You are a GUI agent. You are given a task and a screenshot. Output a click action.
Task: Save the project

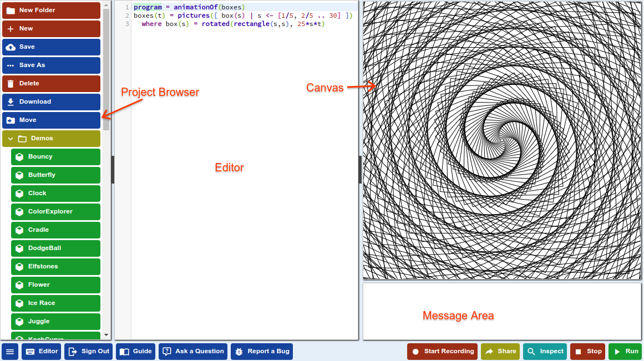[51, 47]
